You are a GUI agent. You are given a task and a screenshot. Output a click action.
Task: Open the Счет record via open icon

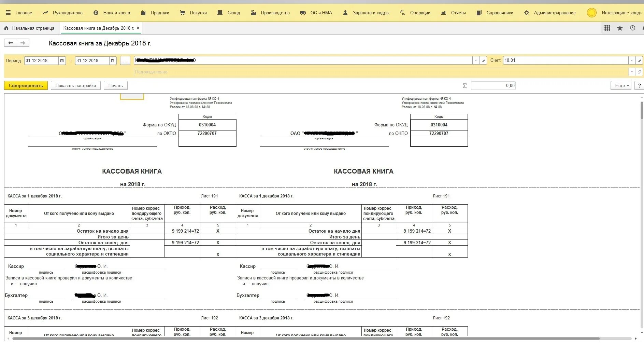(639, 60)
